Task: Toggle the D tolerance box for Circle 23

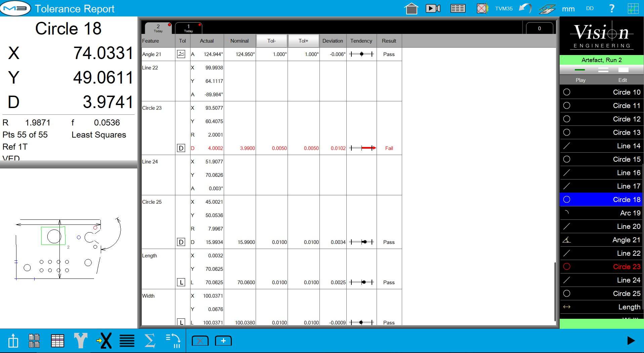Action: [181, 148]
